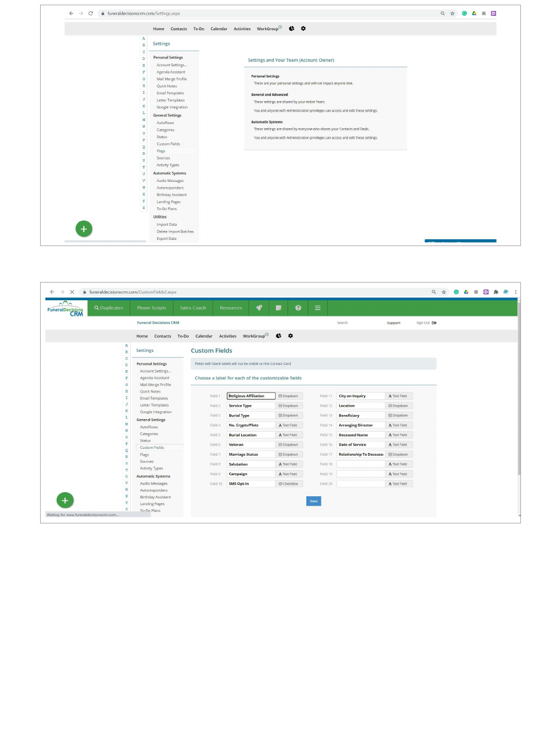Click the rocket icon in green toolbar
Image resolution: width=560 pixels, height=734 pixels.
pyautogui.click(x=259, y=308)
